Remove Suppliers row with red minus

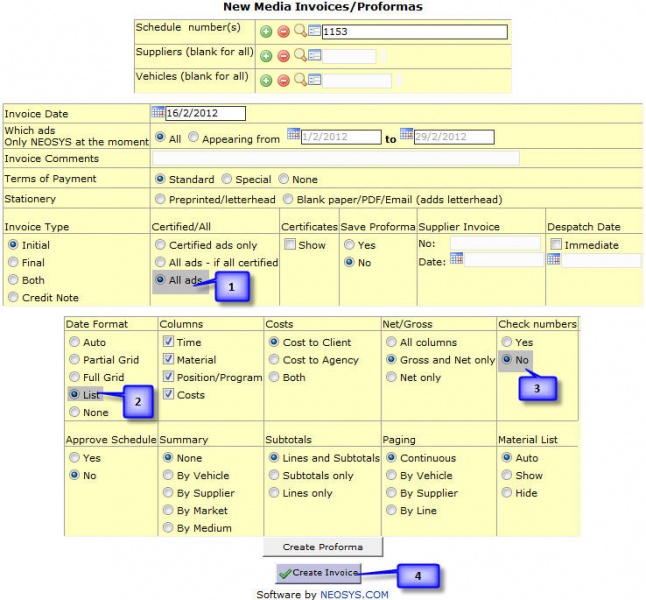click(x=283, y=56)
